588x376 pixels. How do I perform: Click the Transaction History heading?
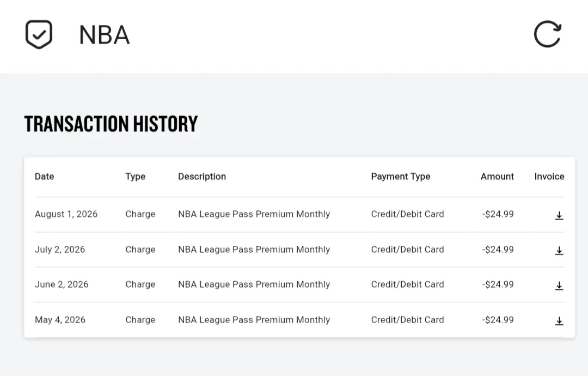pyautogui.click(x=111, y=124)
